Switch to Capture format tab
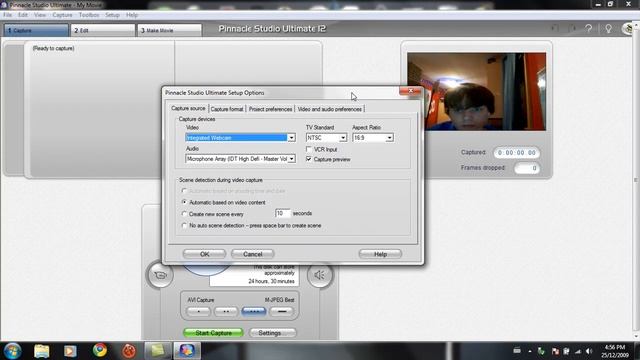 (x=227, y=109)
